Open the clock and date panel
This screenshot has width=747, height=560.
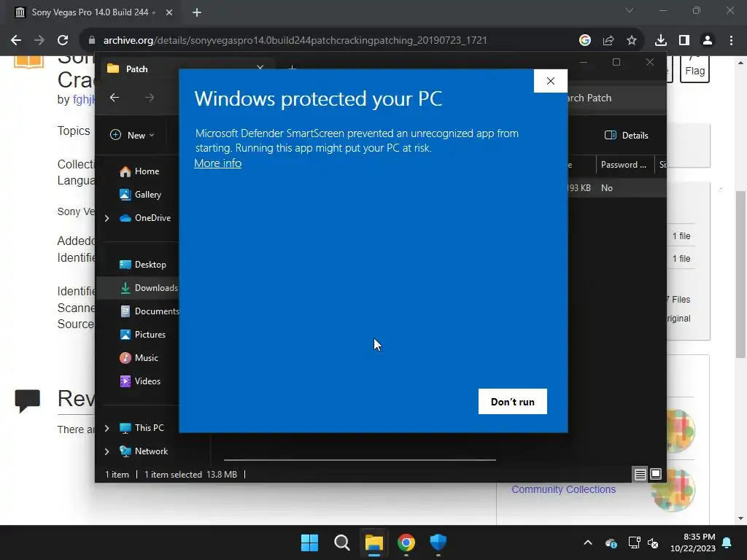[x=693, y=542]
